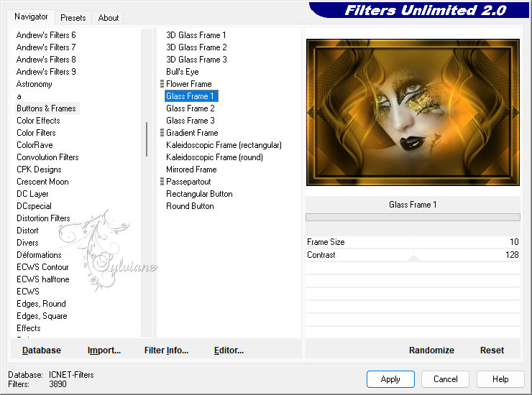Viewport: 532px width, 395px height.
Task: Select the DCspecial category
Action: (34, 206)
